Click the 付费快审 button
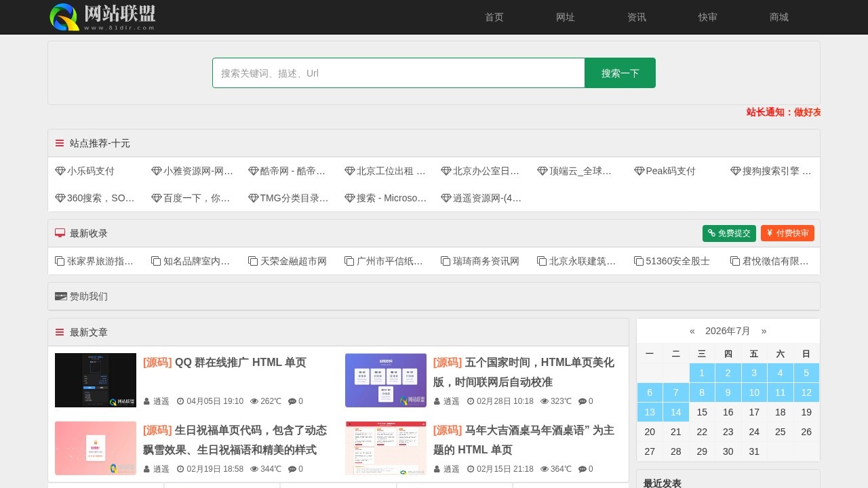 (787, 233)
